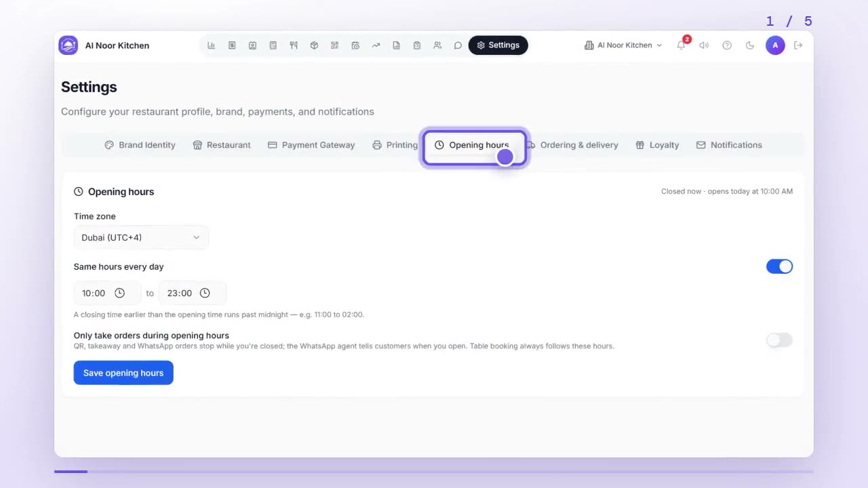Enable Only take orders during opening hours

(779, 340)
